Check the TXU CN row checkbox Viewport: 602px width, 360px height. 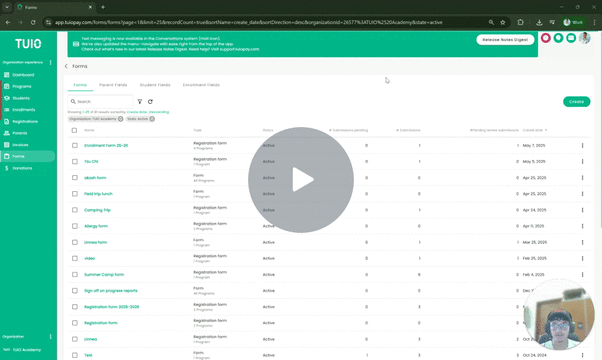[74, 162]
